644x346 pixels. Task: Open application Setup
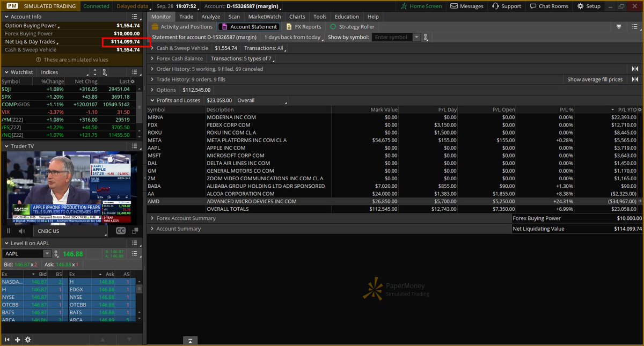click(589, 6)
